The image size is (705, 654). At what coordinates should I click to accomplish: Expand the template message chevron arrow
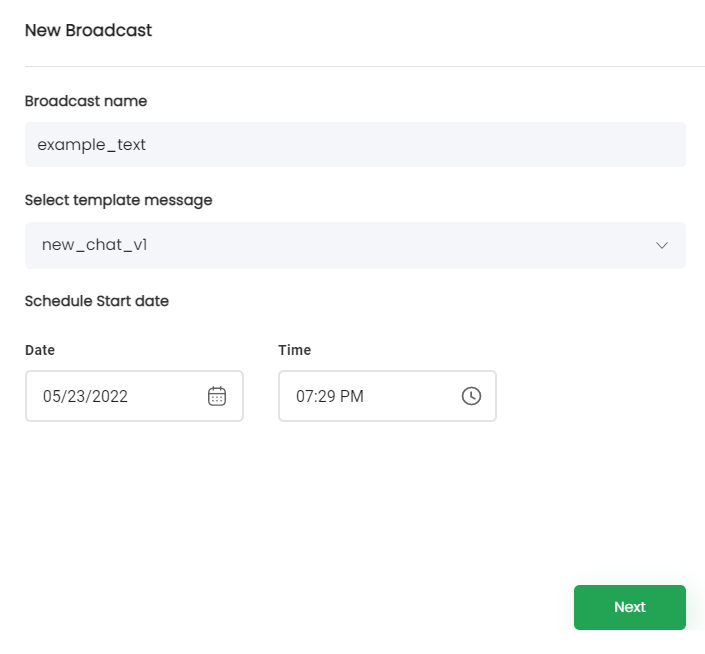[x=661, y=245]
